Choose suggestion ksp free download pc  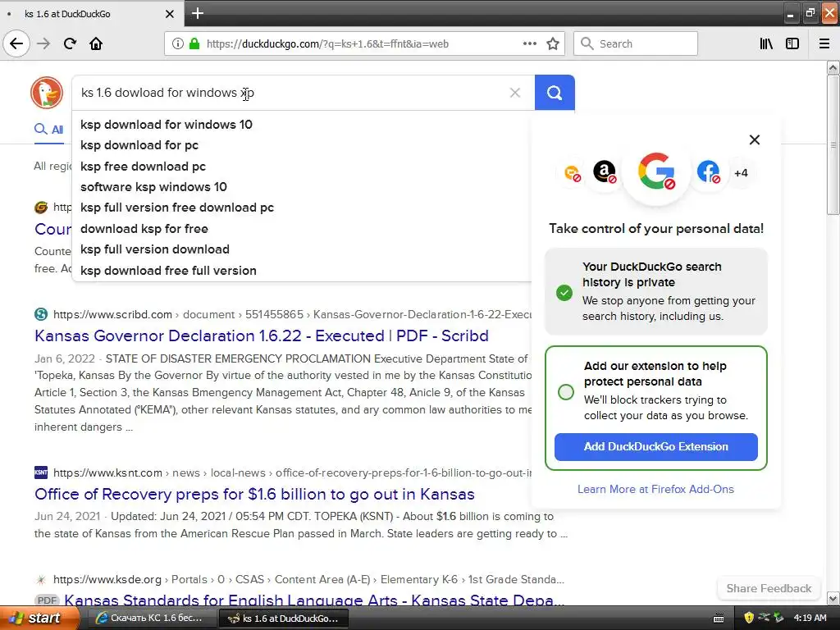coord(302,166)
